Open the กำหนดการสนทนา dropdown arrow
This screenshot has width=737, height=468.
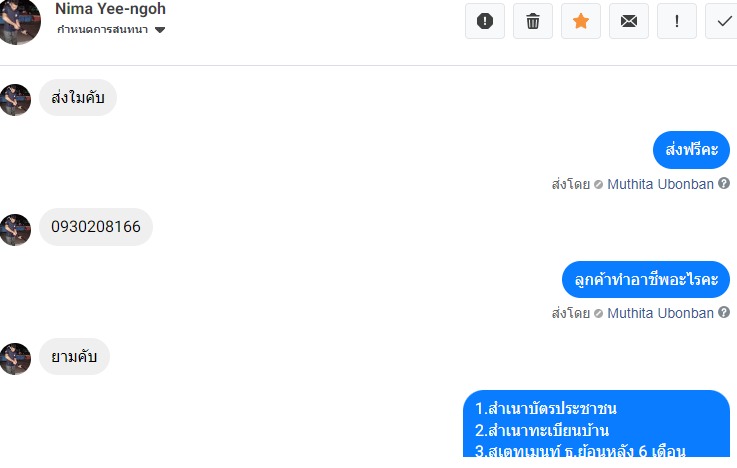pyautogui.click(x=160, y=30)
